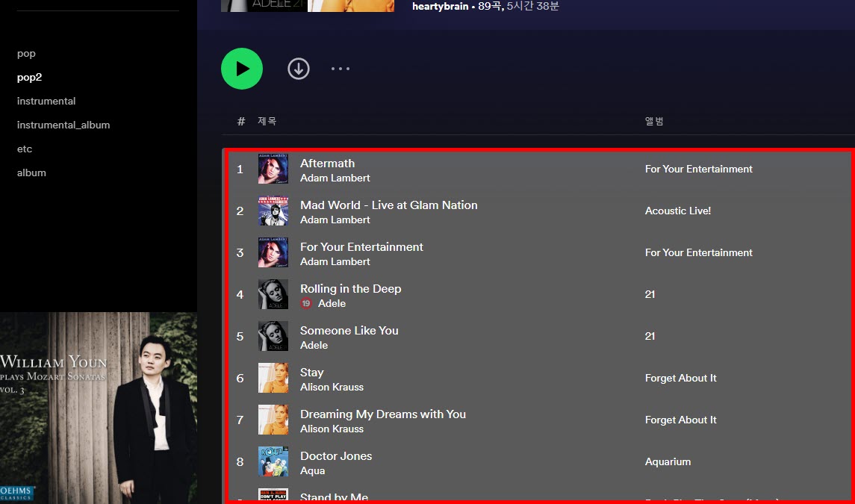
Task: Click the Someone Like You album thumbnail
Action: (x=273, y=337)
